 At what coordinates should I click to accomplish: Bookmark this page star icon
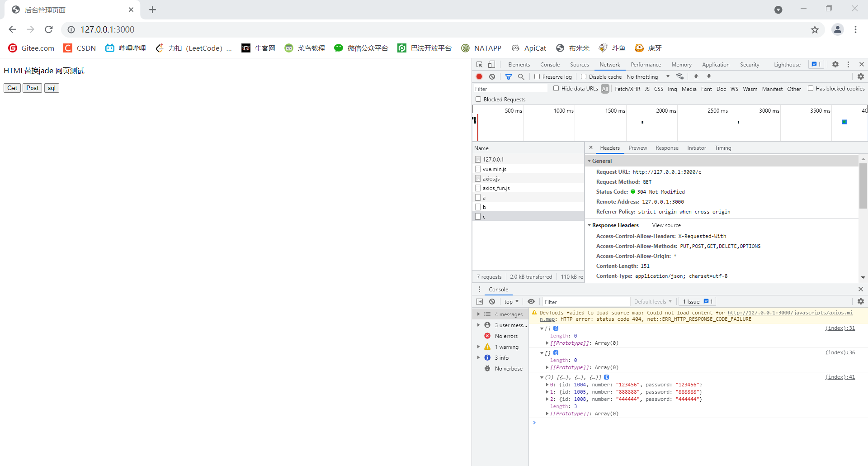(x=815, y=30)
